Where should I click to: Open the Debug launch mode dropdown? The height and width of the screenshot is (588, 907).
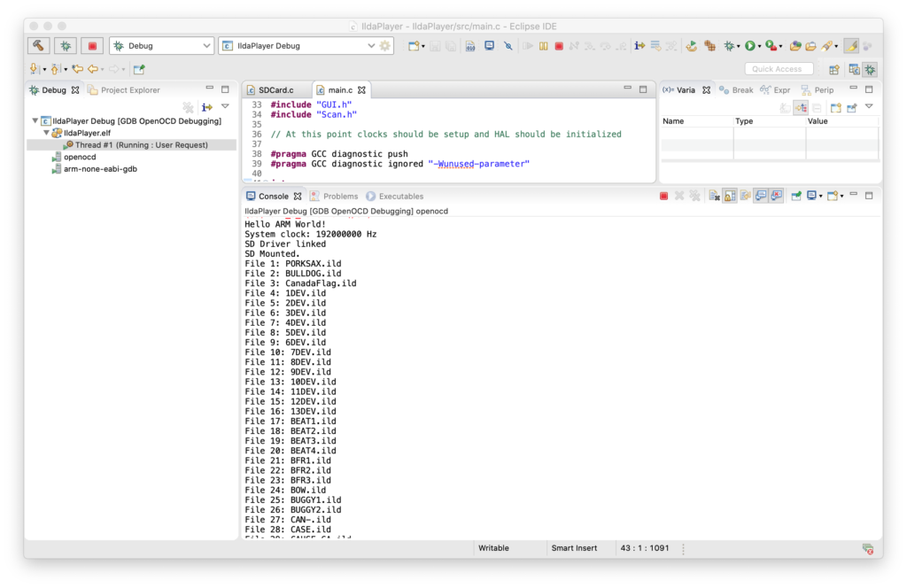[161, 46]
